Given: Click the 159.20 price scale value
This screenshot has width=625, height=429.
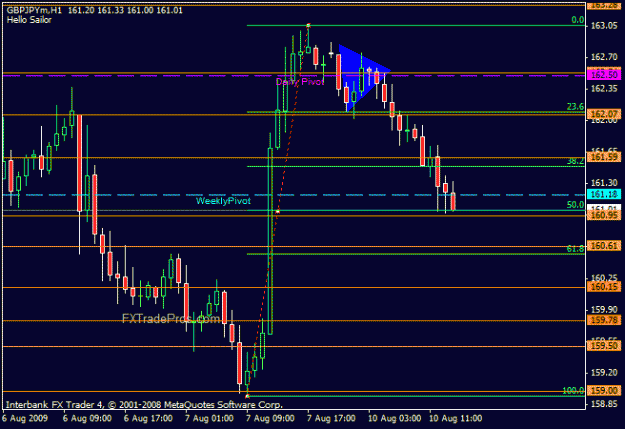Looking at the screenshot, I should [604, 372].
